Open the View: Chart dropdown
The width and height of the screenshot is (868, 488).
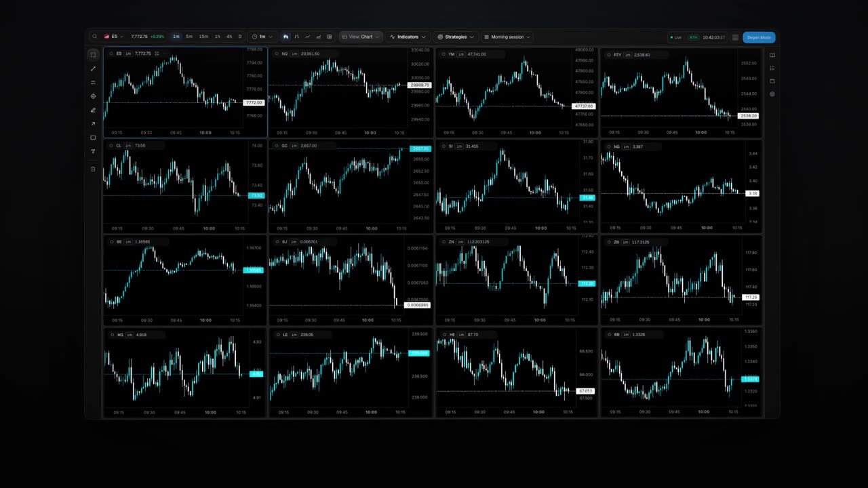pos(361,37)
